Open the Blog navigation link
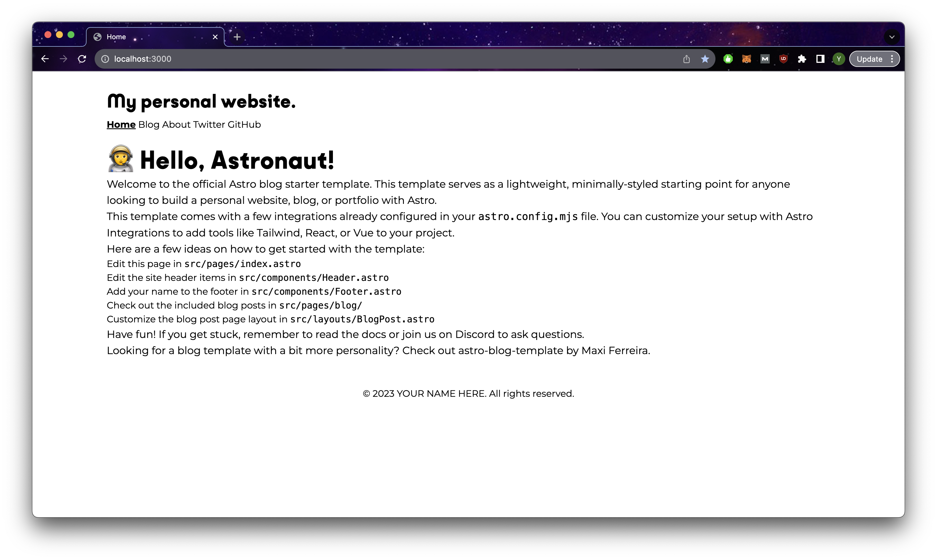This screenshot has height=560, width=937. click(x=149, y=125)
